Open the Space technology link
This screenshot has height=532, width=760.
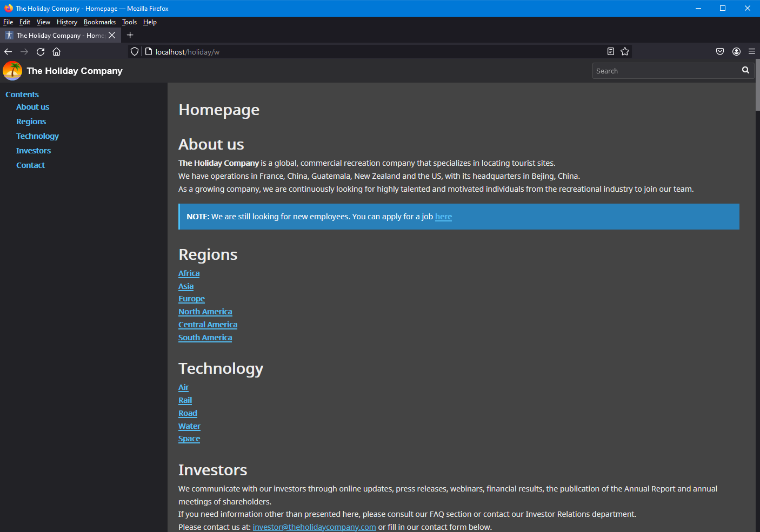pyautogui.click(x=189, y=439)
